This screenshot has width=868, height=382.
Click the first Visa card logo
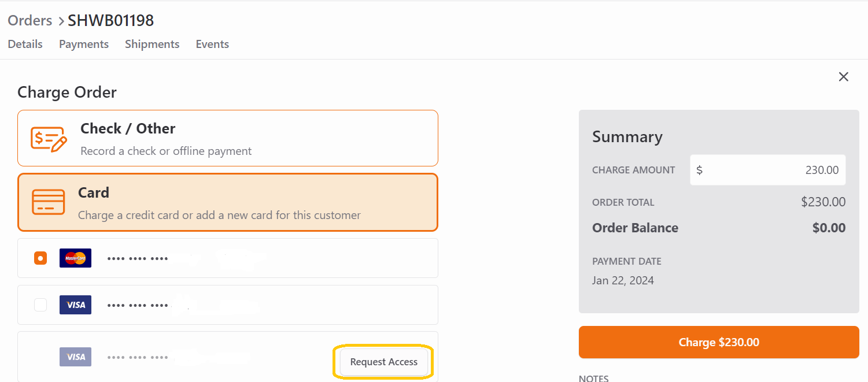point(75,305)
